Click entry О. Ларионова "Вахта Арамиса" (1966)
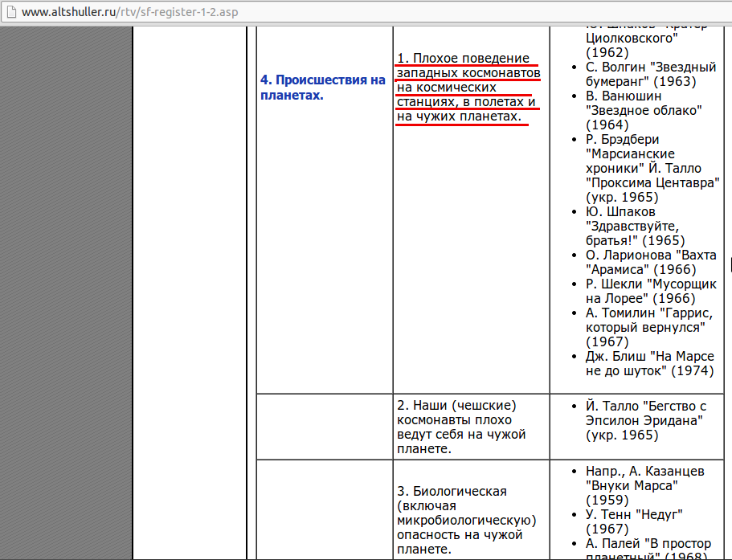Image resolution: width=732 pixels, height=560 pixels. click(x=651, y=262)
